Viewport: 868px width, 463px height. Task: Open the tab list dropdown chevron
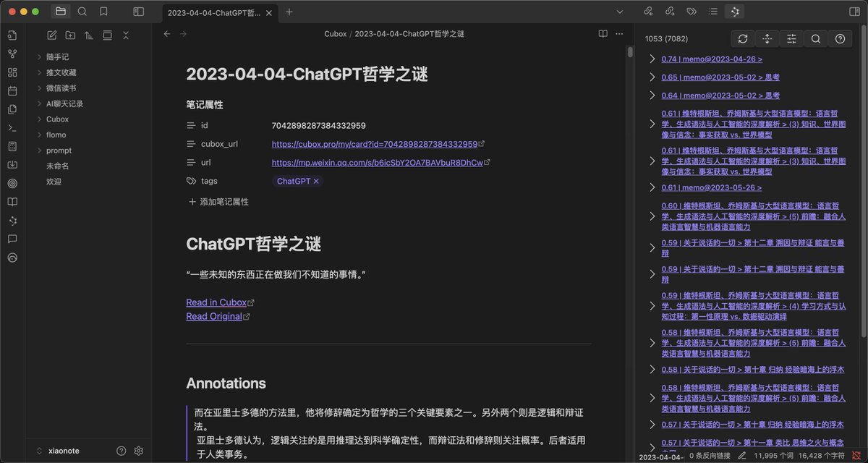(619, 12)
